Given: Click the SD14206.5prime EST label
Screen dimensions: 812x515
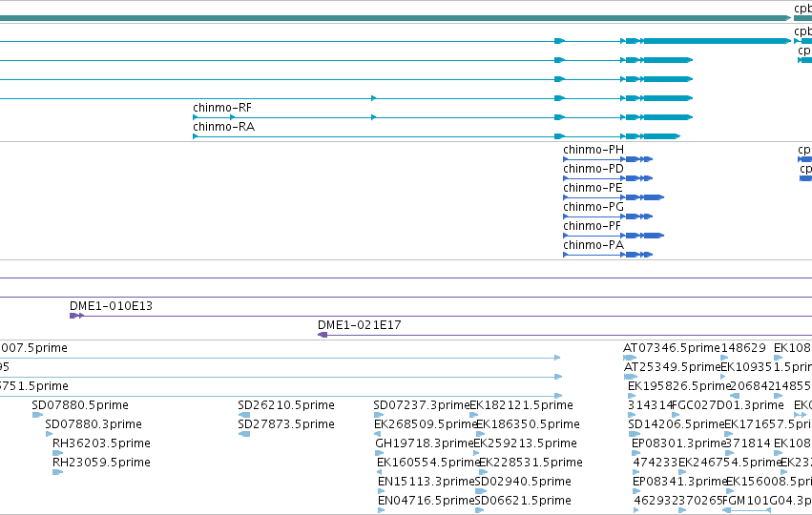Looking at the screenshot, I should tap(677, 424).
